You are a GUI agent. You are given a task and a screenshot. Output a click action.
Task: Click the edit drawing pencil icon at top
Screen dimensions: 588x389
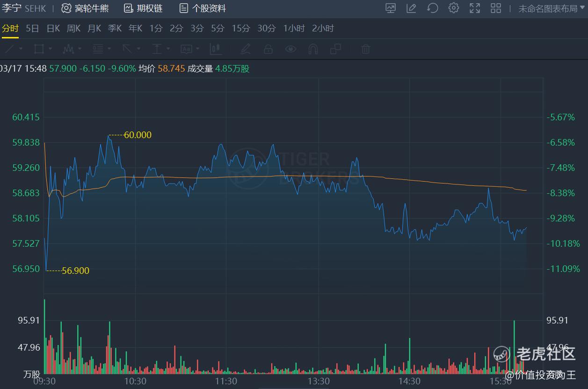[412, 8]
